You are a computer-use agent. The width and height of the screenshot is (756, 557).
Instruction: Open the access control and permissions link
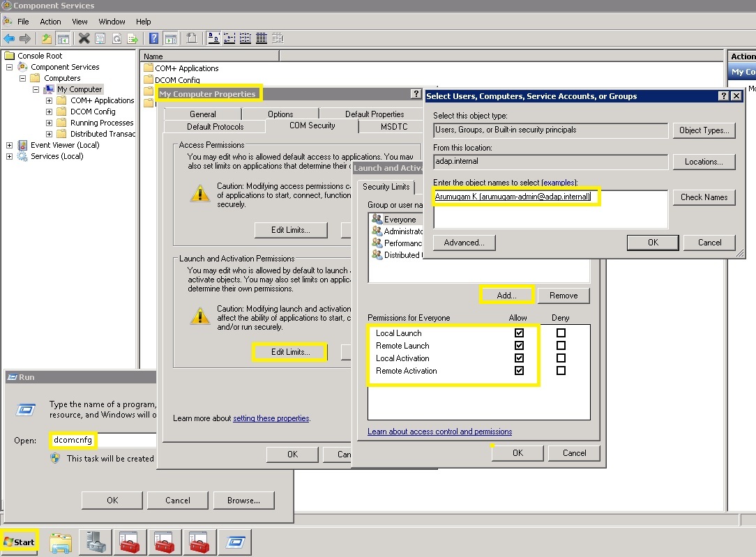point(439,432)
